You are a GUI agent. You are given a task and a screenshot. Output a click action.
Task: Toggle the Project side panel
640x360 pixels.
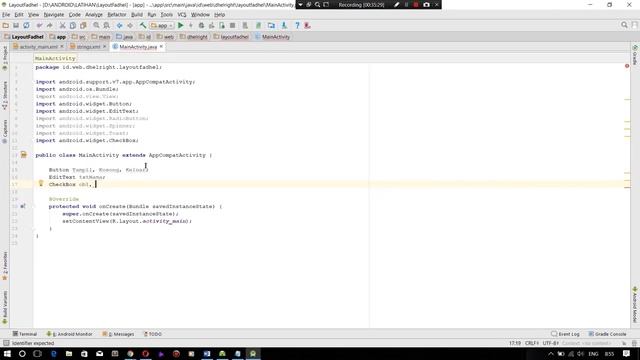(x=5, y=58)
